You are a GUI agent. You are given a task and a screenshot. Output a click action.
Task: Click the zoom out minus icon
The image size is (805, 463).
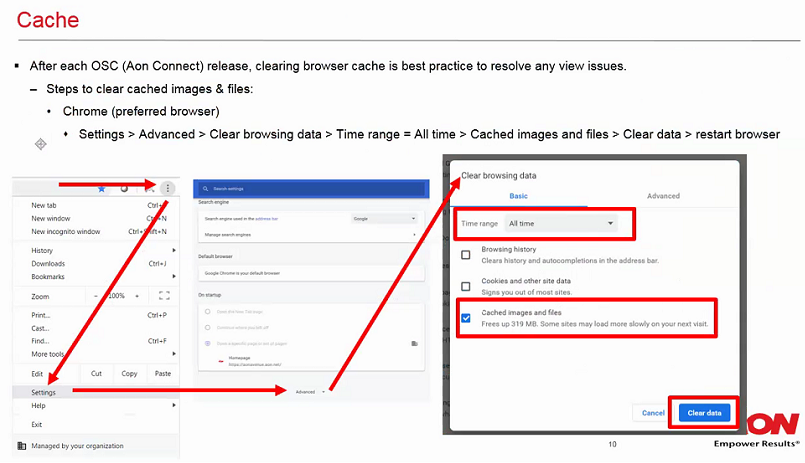coord(96,296)
